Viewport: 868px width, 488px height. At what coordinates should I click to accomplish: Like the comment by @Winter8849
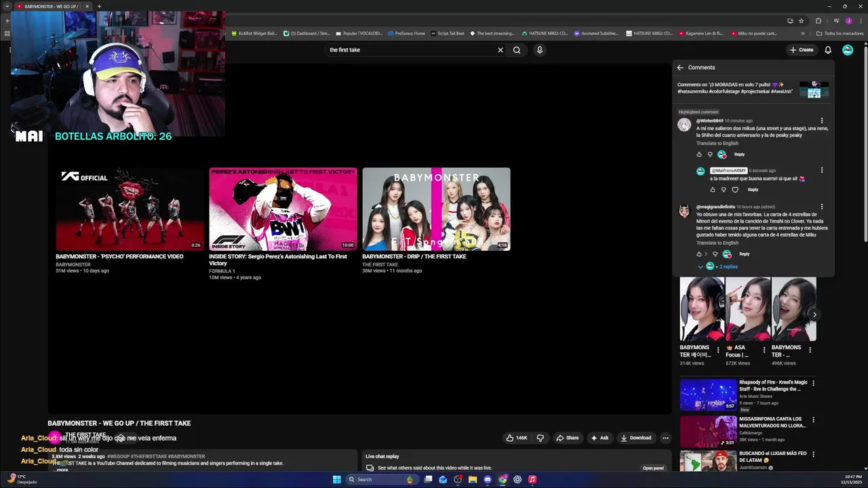pyautogui.click(x=699, y=155)
